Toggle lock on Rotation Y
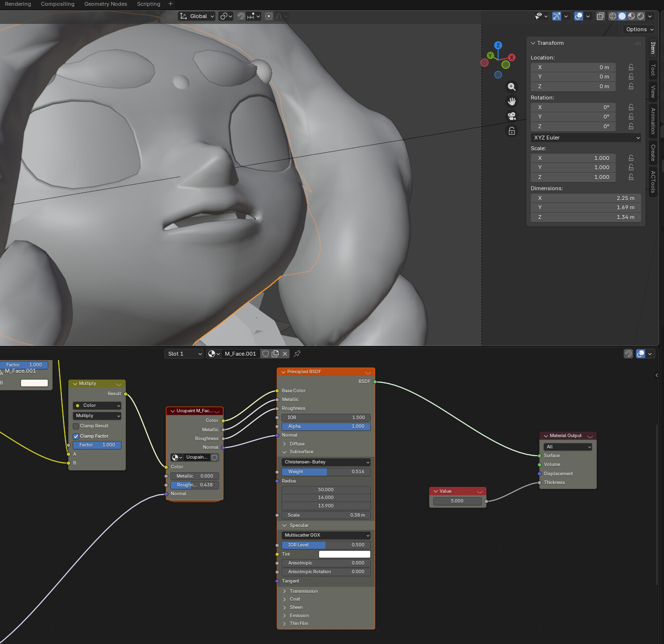This screenshot has height=644, width=664. point(631,117)
